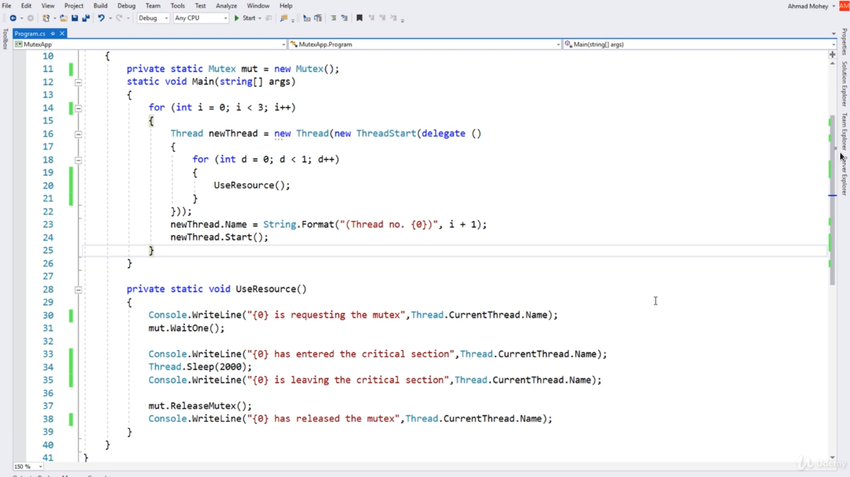
Task: Click the Redo toolbar icon
Action: click(x=119, y=18)
